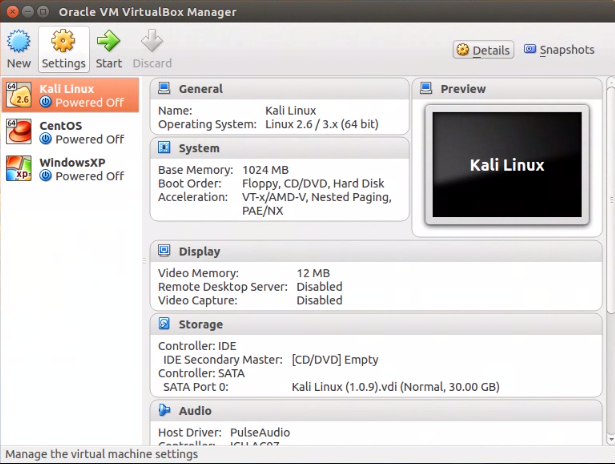Click 'Kali Linux (1.0.9).vdi' storage entry

point(395,387)
